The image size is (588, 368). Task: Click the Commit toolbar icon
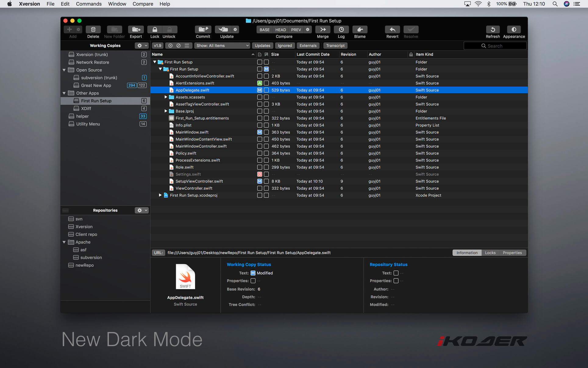click(203, 30)
